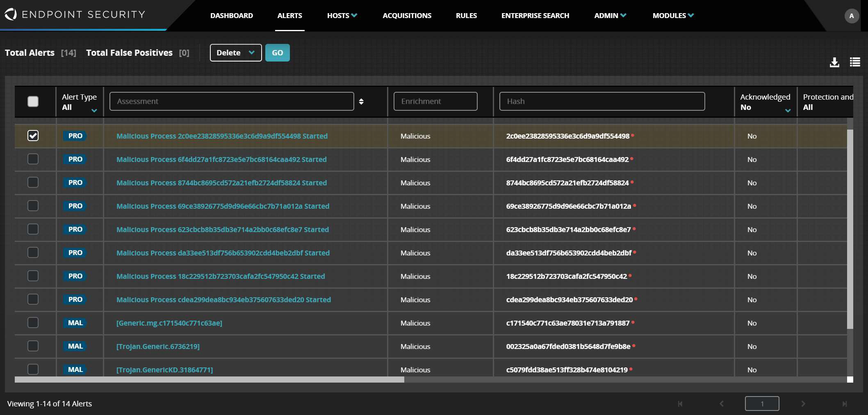Check the 69ce3892 alert row checkbox
Screen dimensions: 868x415
click(x=33, y=206)
